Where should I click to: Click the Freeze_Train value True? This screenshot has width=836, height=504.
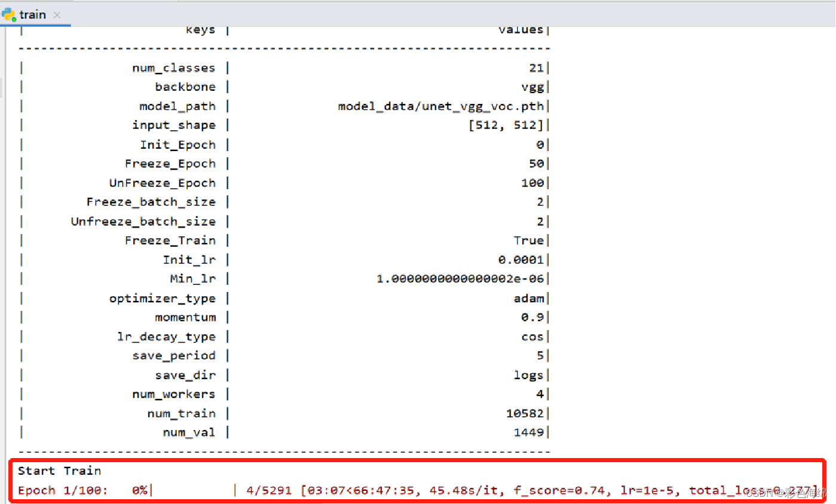tap(529, 240)
